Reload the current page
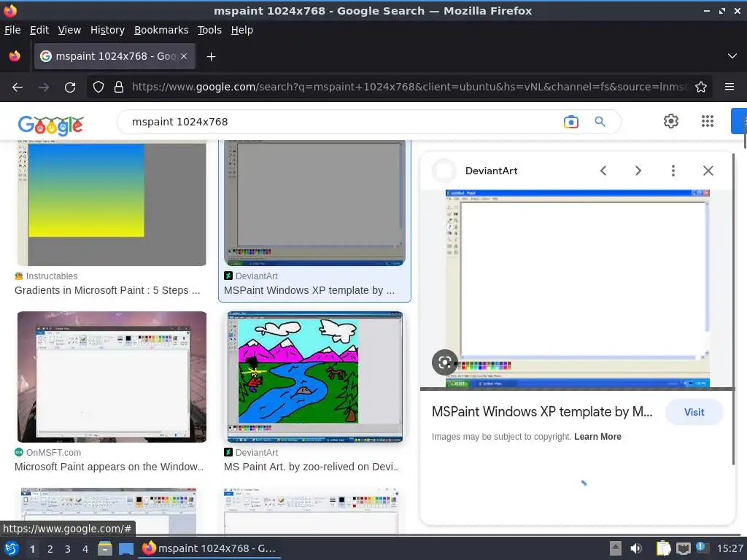 [x=70, y=87]
